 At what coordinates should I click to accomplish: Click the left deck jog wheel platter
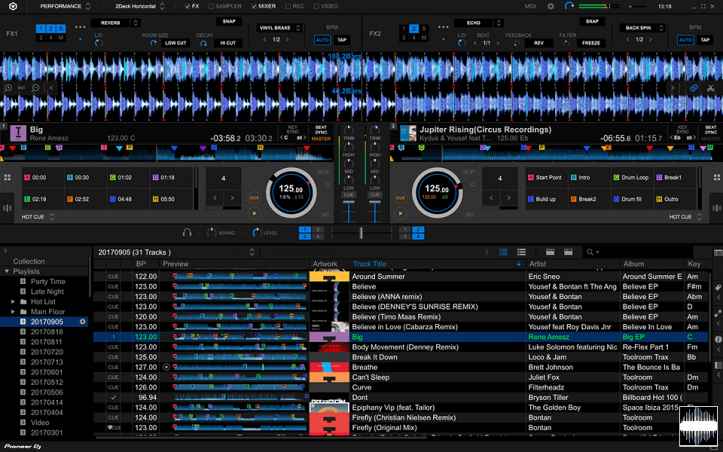point(291,190)
